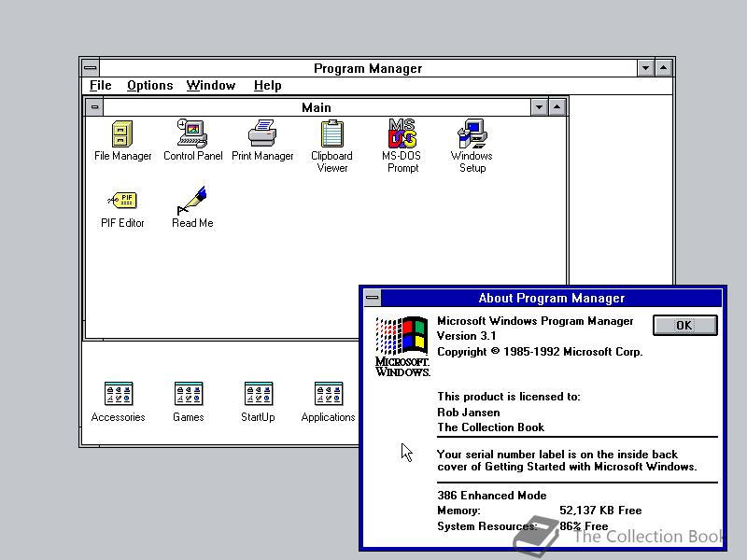Click the '52,137 KB Free' memory value
This screenshot has width=747, height=560.
(x=600, y=511)
